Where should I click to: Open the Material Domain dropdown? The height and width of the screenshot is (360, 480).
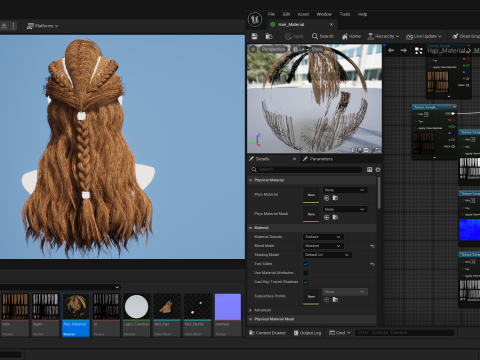click(x=323, y=237)
